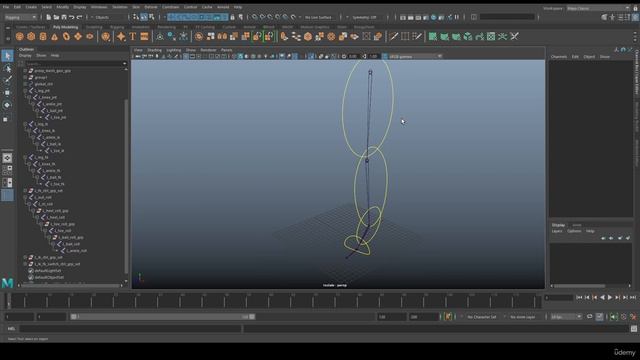This screenshot has width=640, height=360.
Task: Open the frame rate fps dropdown
Action: 566,317
